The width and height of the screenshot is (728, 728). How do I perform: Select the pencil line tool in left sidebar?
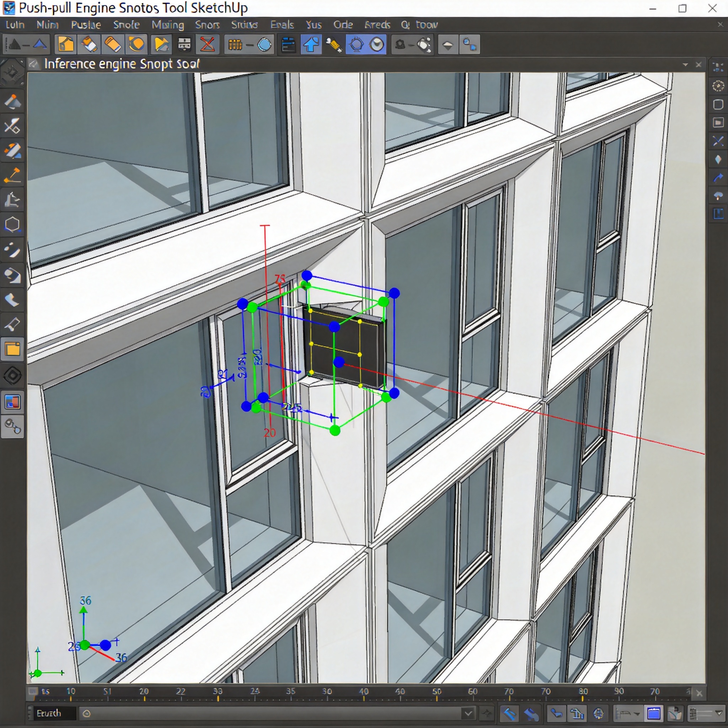pyautogui.click(x=12, y=175)
